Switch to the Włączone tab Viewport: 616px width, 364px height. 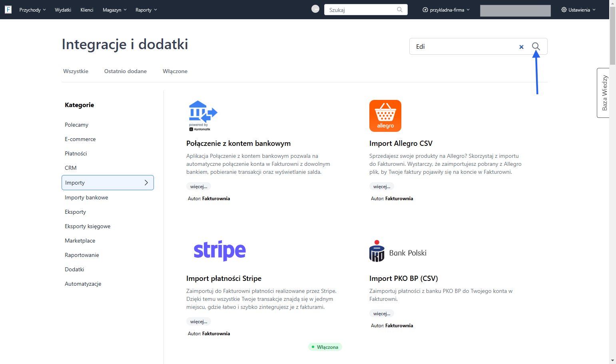(175, 71)
